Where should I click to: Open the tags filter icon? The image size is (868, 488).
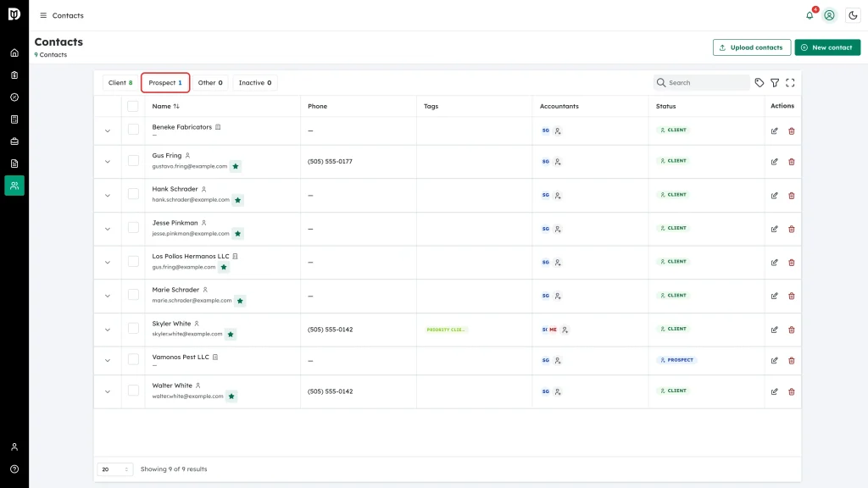(759, 82)
